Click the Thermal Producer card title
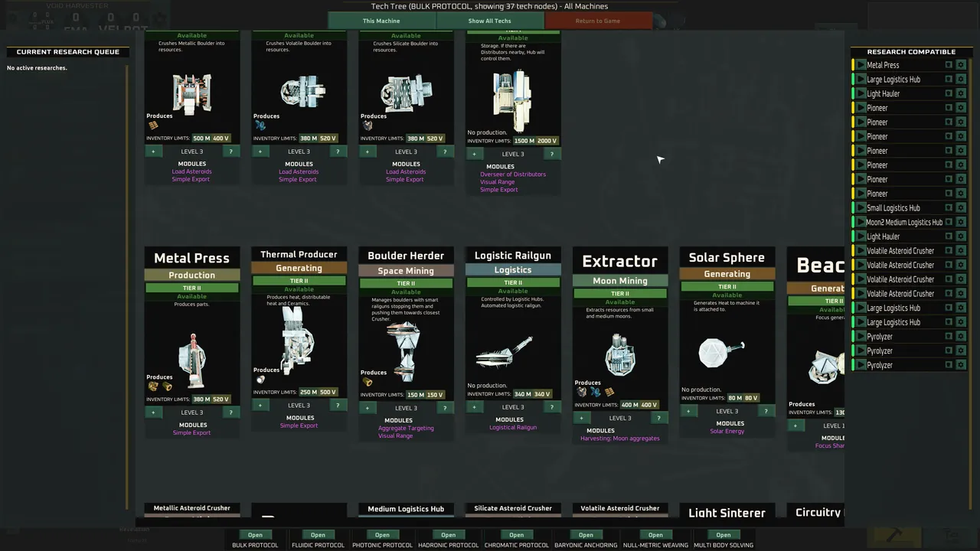The width and height of the screenshot is (980, 551). 299,254
